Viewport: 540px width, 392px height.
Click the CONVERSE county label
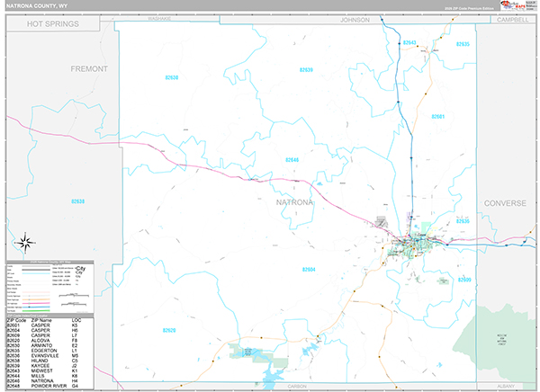[x=504, y=203]
